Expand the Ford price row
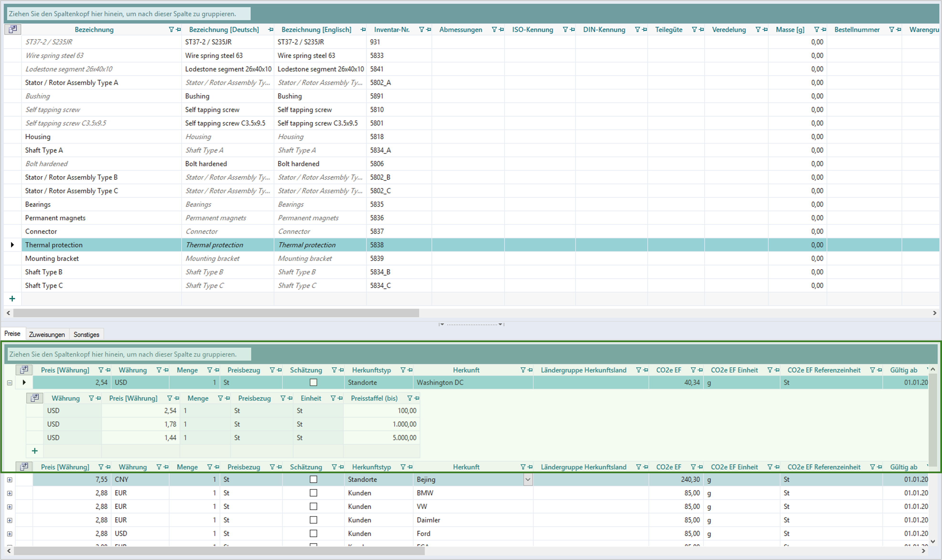 coord(10,534)
